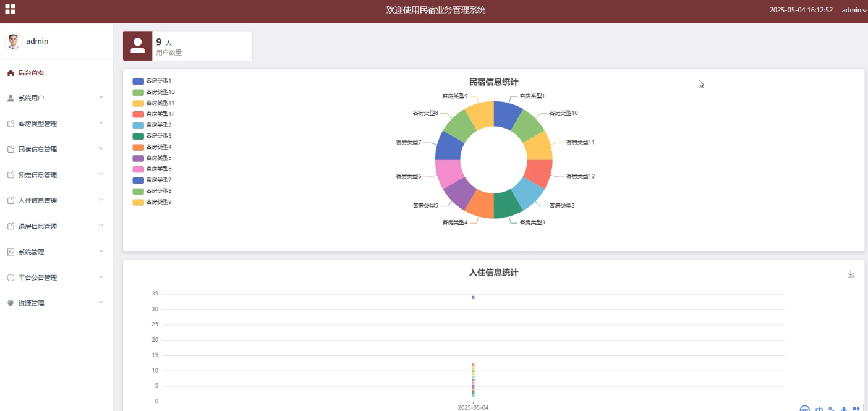868x411 pixels.
Task: Download the 入住信息统计 chart as image
Action: pos(851,274)
